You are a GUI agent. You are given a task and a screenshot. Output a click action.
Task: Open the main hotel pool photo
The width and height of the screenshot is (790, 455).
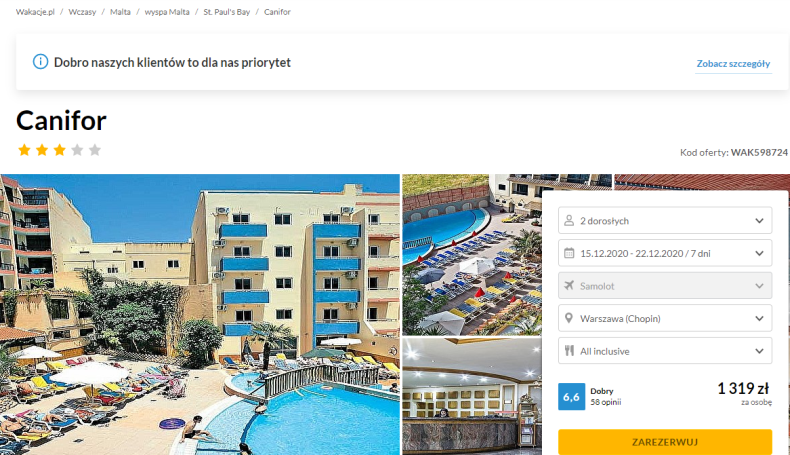[200, 314]
